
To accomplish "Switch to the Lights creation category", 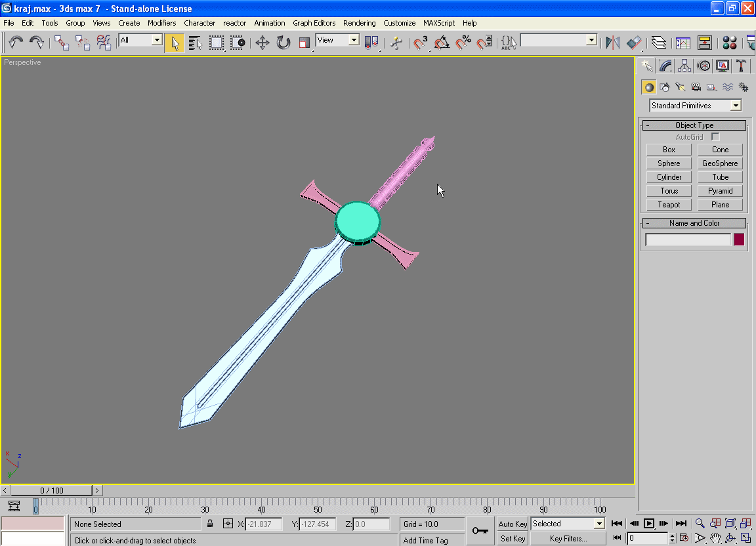I will [x=681, y=87].
